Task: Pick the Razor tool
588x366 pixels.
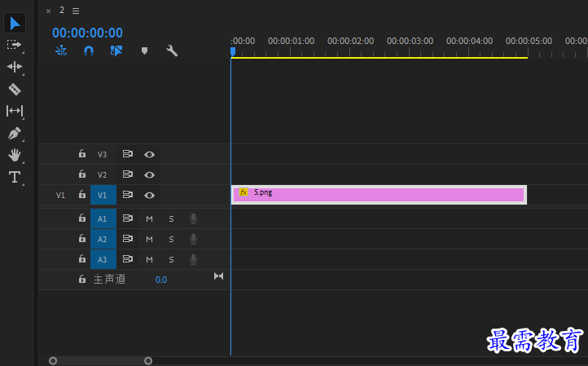Action: click(x=15, y=89)
